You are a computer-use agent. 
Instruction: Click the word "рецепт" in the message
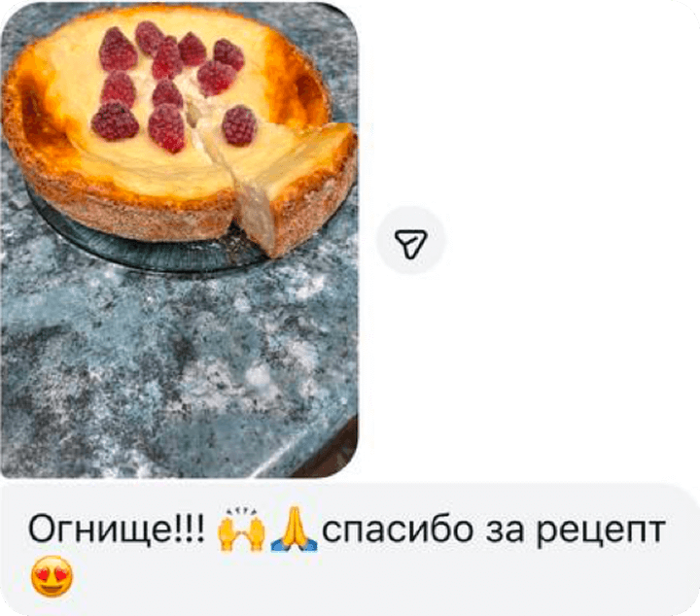pos(601,532)
